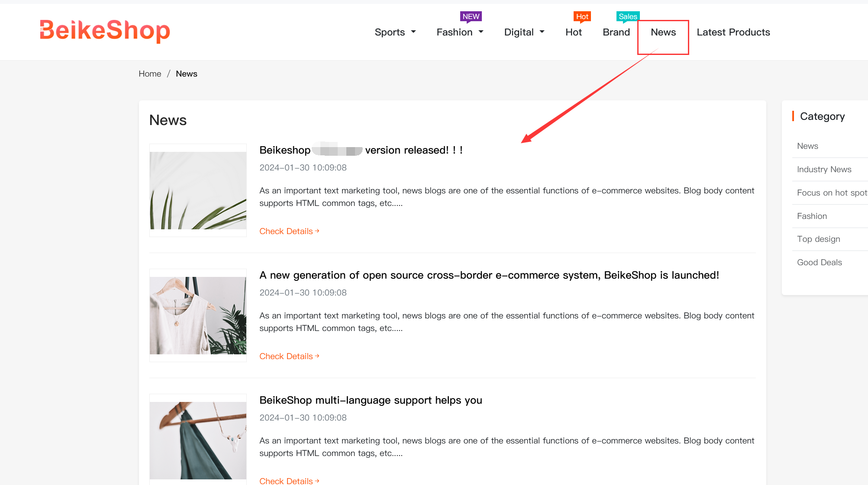Screen dimensions: 868x485
Task: Select News in the Category sidebar
Action: tap(807, 146)
